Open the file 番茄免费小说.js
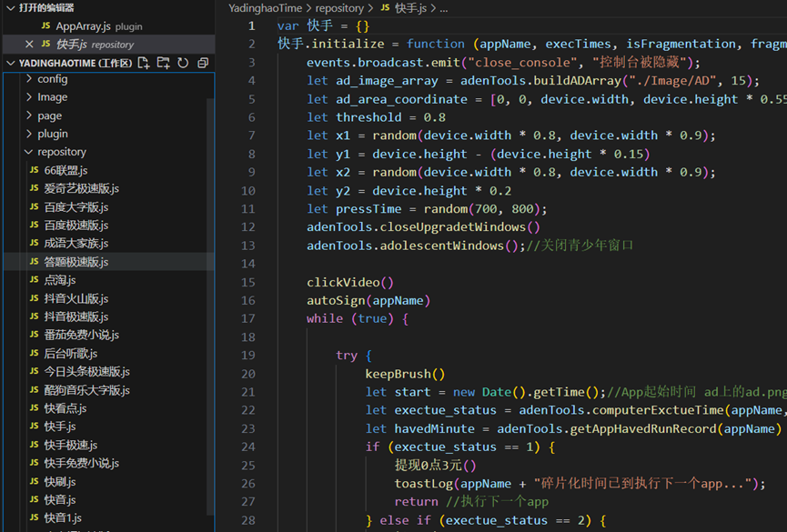Viewport: 787px width, 532px height. [x=81, y=335]
